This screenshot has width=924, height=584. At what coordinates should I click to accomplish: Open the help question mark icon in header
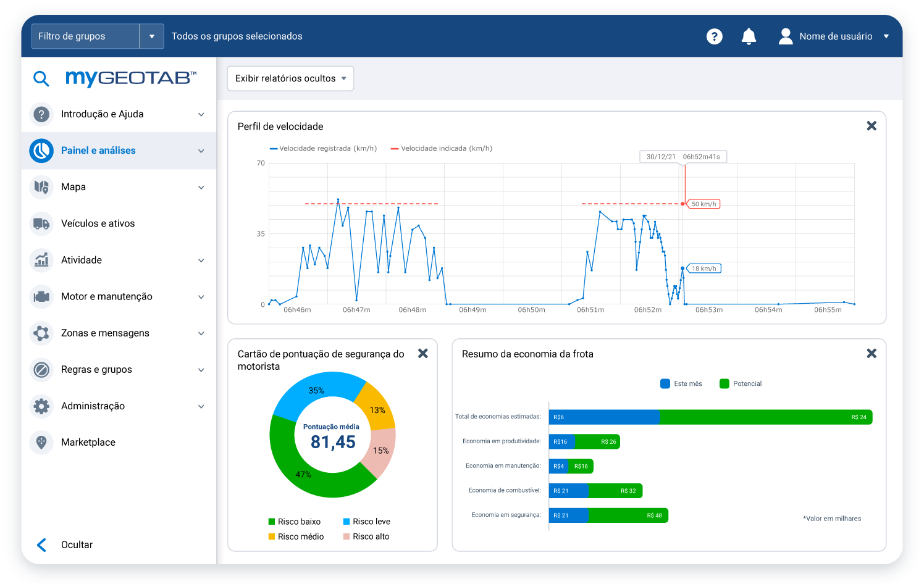715,36
